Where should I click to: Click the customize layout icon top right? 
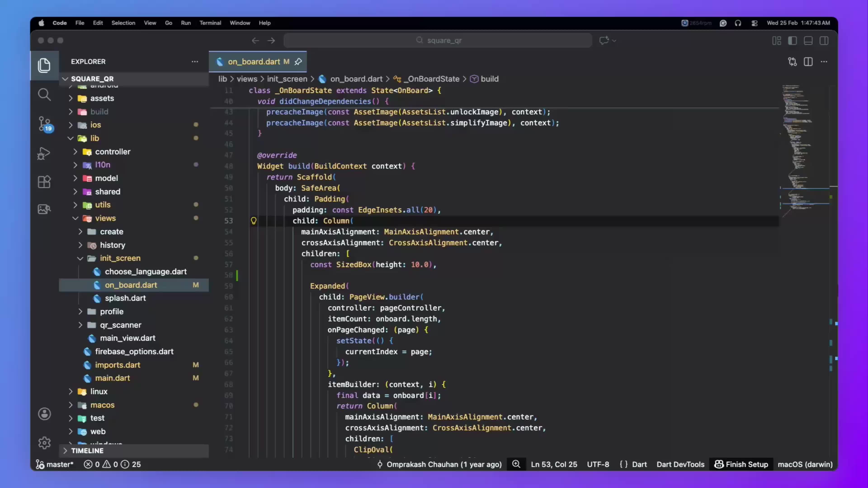tap(776, 40)
